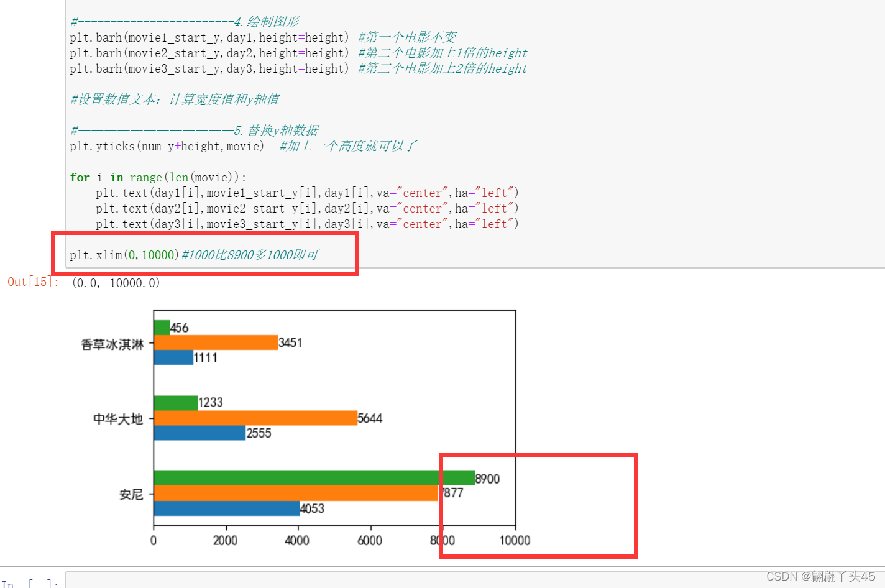Image resolution: width=885 pixels, height=588 pixels.
Task: Click the Out[15] output prompt label
Action: coord(34,282)
